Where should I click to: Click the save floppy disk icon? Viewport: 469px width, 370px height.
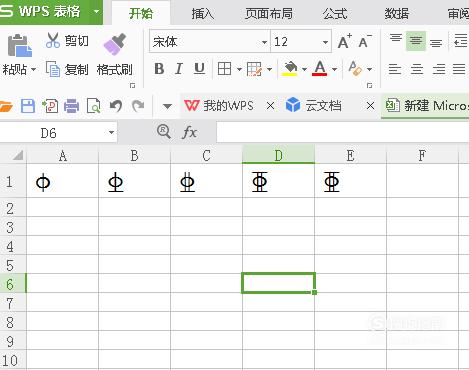(x=28, y=106)
